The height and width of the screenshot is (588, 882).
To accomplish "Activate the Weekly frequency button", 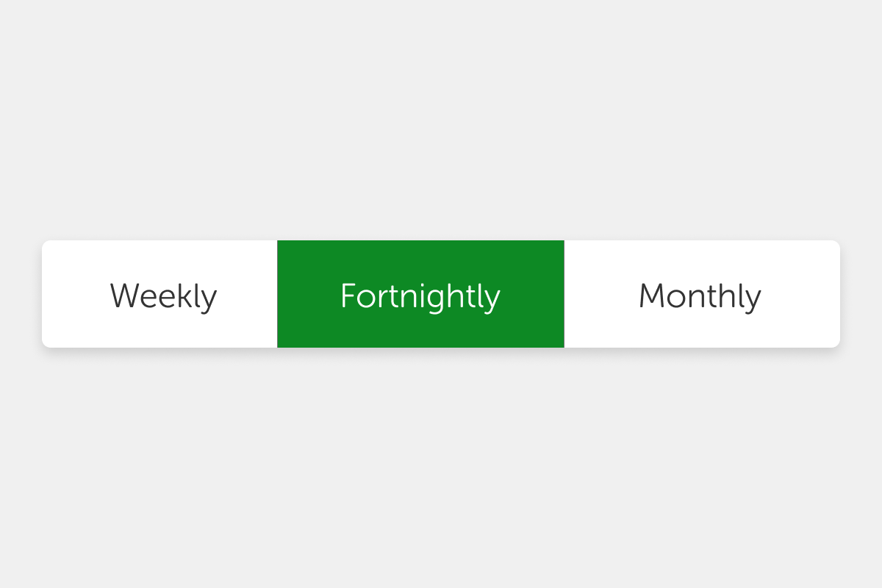I will tap(163, 295).
